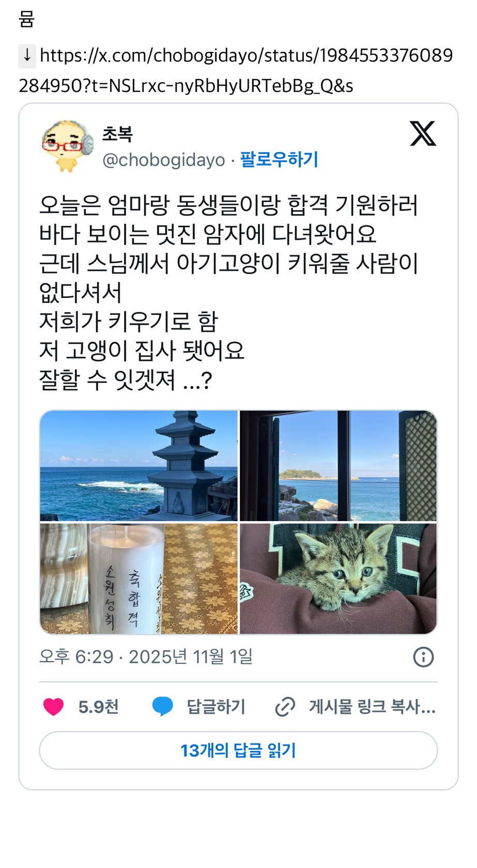Open the kitten photo

338,578
